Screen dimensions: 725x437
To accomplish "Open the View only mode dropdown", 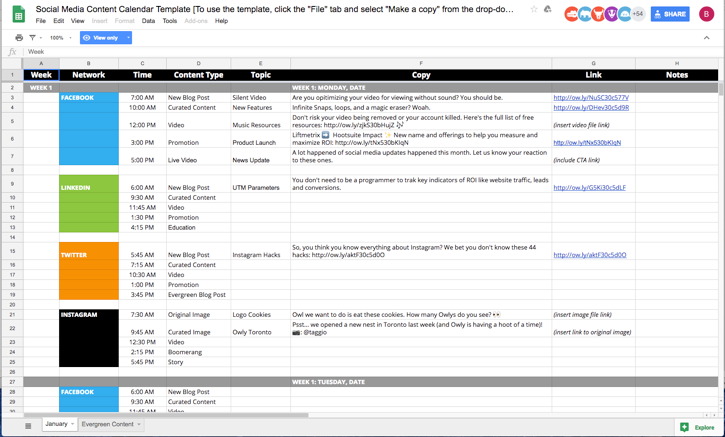I will pyautogui.click(x=106, y=38).
